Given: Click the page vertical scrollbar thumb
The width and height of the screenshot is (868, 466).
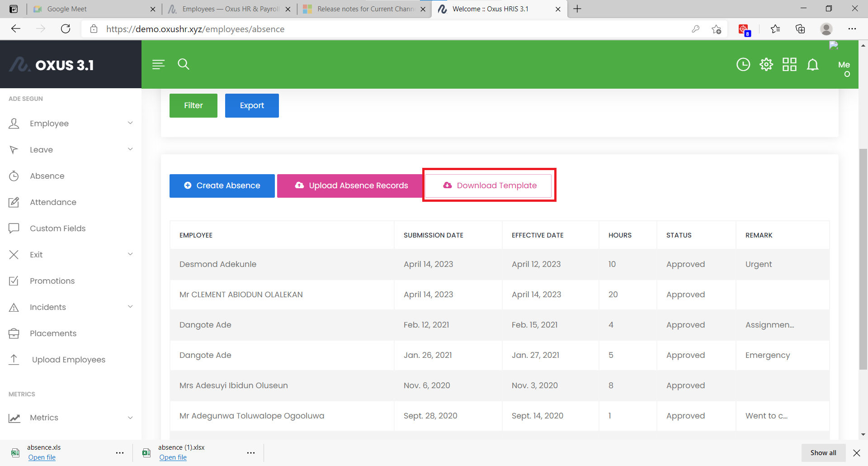Looking at the screenshot, I should 863,259.
